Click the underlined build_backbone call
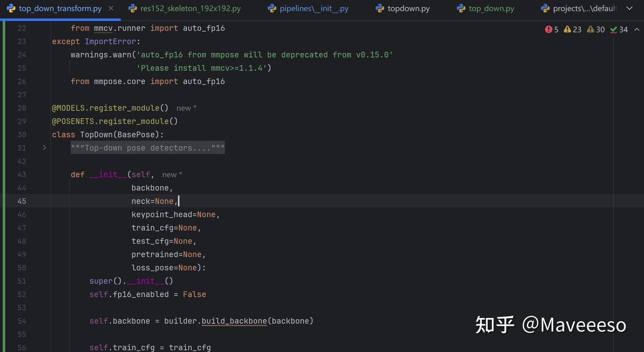 pyautogui.click(x=234, y=321)
